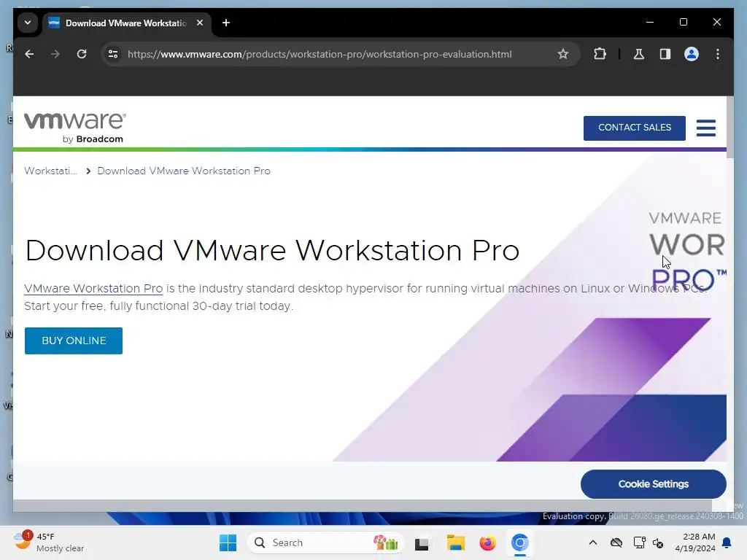Toggle the browser side panel
Image resolution: width=747 pixels, height=560 pixels.
tap(665, 54)
